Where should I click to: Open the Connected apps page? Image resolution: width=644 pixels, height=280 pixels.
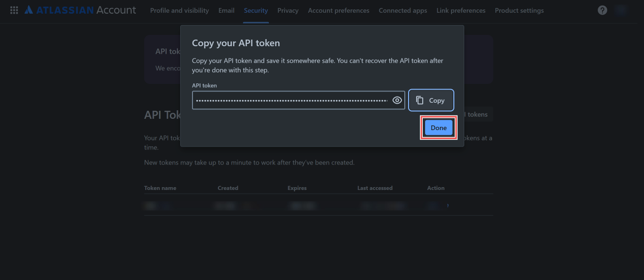(x=402, y=10)
